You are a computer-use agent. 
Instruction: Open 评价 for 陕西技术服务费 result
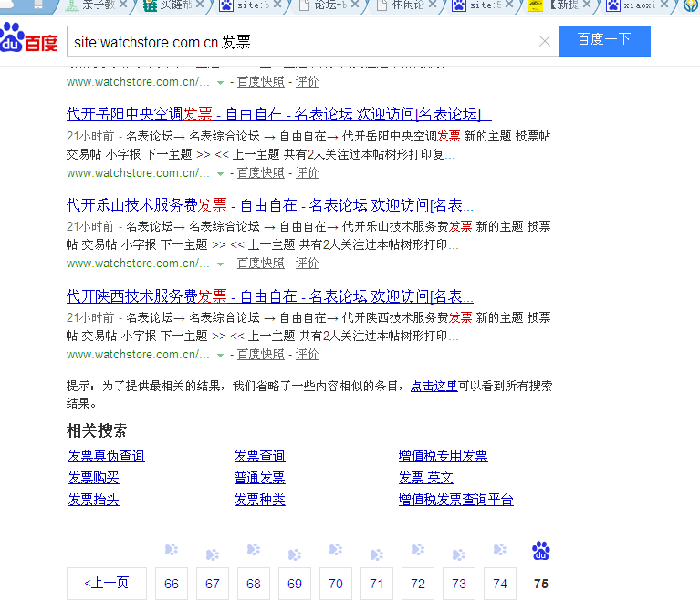[308, 354]
